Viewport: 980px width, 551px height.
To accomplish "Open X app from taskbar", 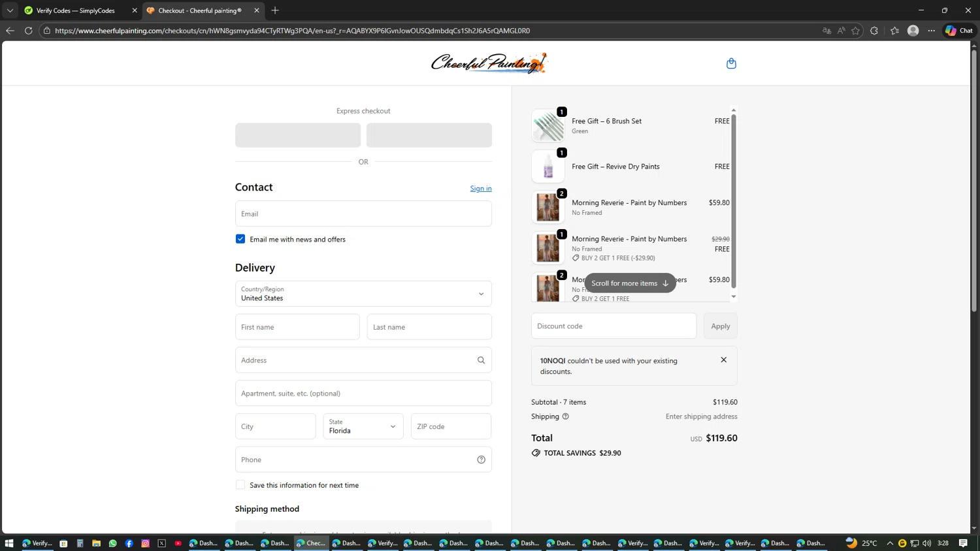I will tap(161, 543).
